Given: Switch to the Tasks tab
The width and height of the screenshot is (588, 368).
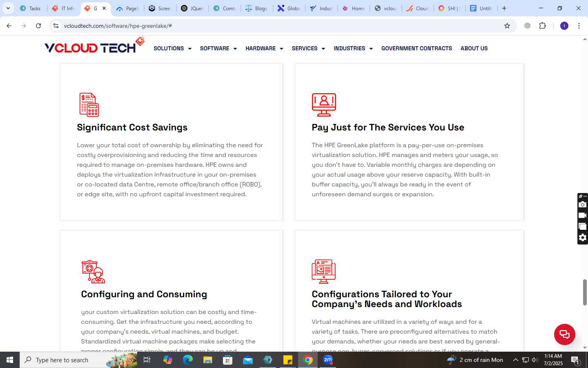Looking at the screenshot, I should coord(31,8).
